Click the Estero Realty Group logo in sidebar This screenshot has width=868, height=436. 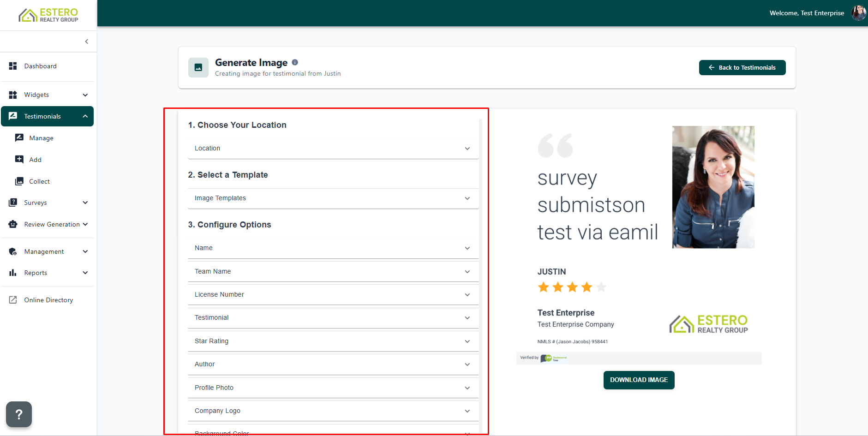(x=48, y=15)
